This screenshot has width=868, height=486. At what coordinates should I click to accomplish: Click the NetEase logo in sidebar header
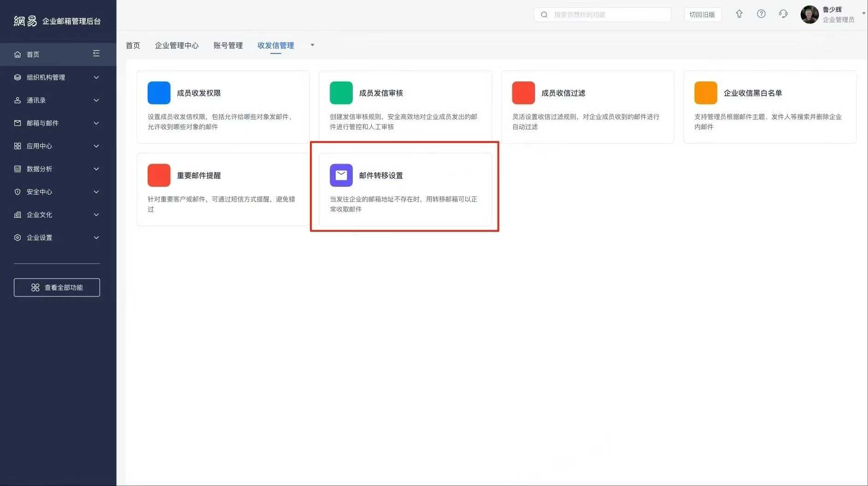tap(25, 21)
